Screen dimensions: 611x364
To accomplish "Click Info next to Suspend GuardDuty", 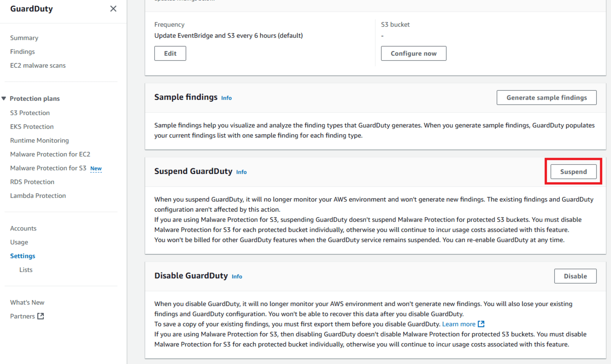I will [x=241, y=172].
